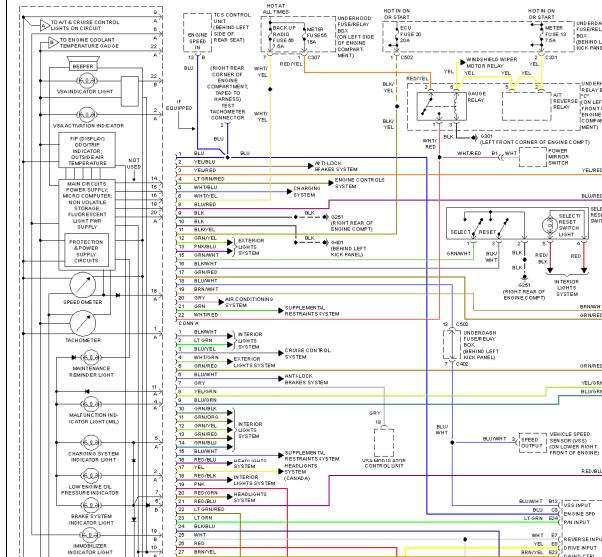Click the 'VSS INPUT' terminal label
This screenshot has height=557, width=602.
(x=577, y=505)
